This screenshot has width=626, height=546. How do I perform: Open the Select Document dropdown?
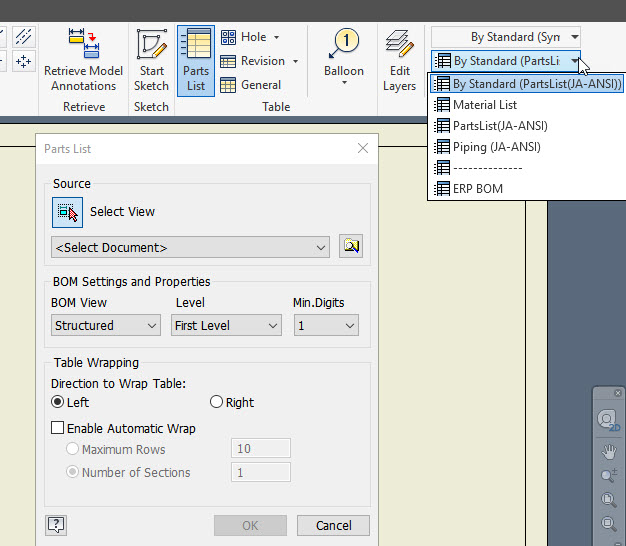[x=190, y=247]
